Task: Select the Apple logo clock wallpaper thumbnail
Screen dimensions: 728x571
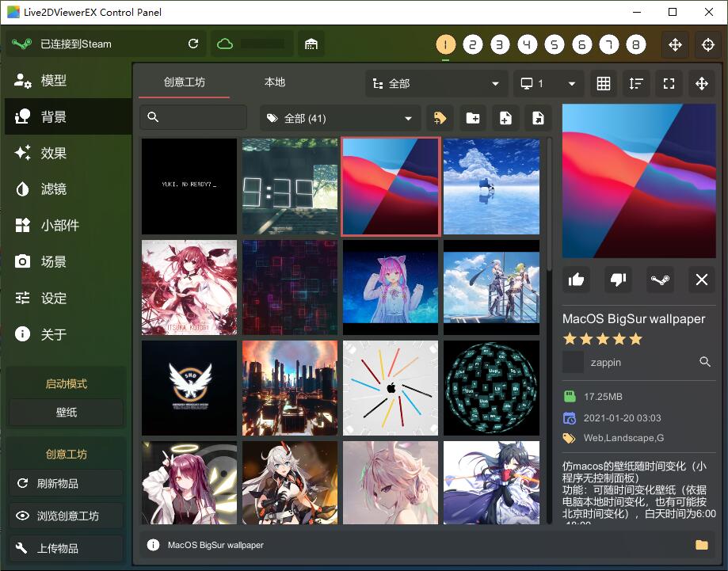Action: coord(391,387)
